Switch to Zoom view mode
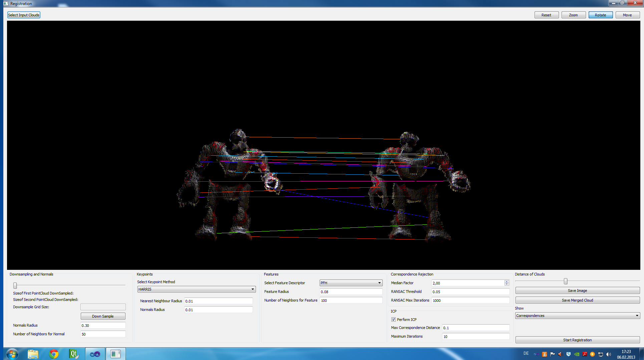The width and height of the screenshot is (644, 360). point(573,15)
